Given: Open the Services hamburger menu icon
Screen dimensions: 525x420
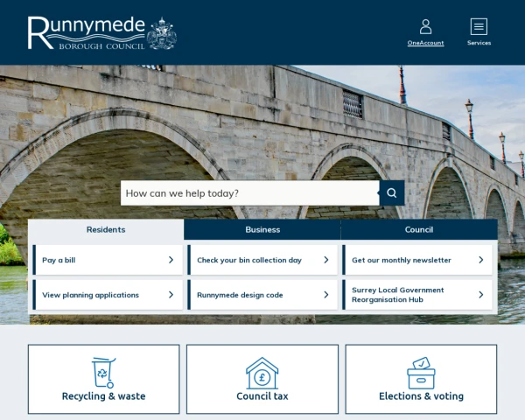Looking at the screenshot, I should pyautogui.click(x=479, y=26).
